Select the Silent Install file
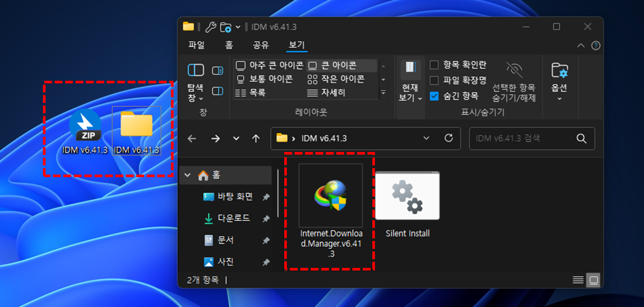Image resolution: width=644 pixels, height=307 pixels. pos(407,205)
